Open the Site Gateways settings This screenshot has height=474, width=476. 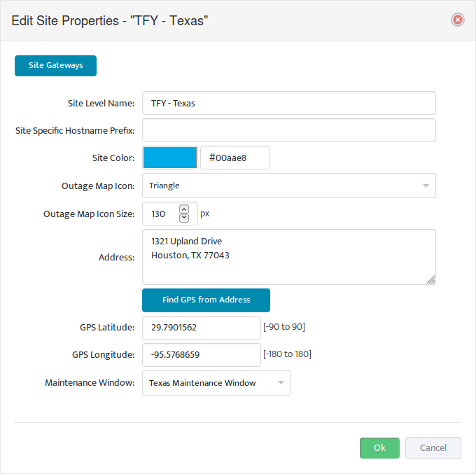pyautogui.click(x=55, y=66)
